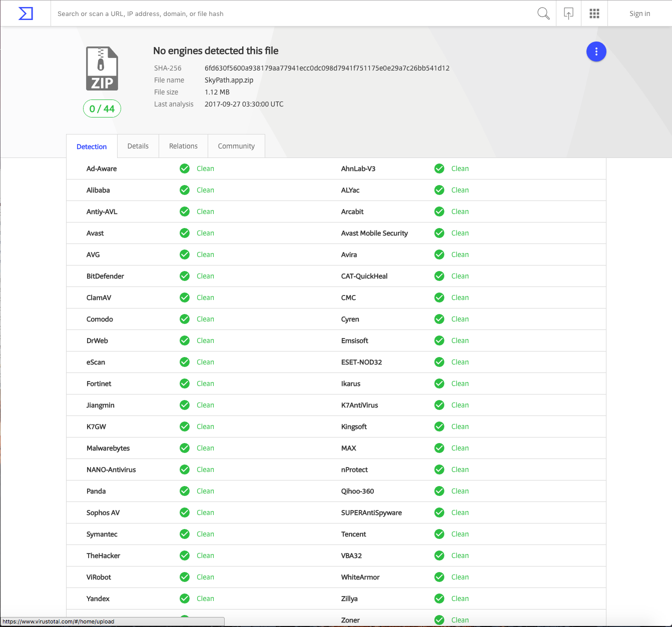Click the TheHacker engine name

(103, 555)
